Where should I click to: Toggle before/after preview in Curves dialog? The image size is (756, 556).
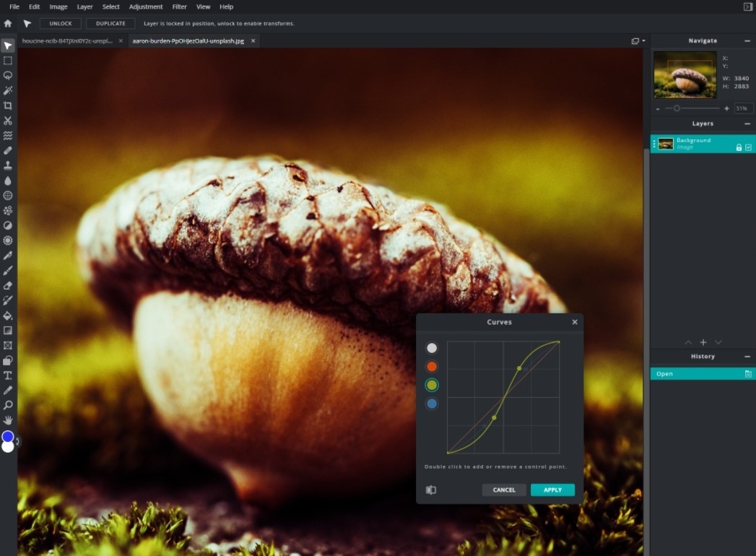(x=432, y=490)
